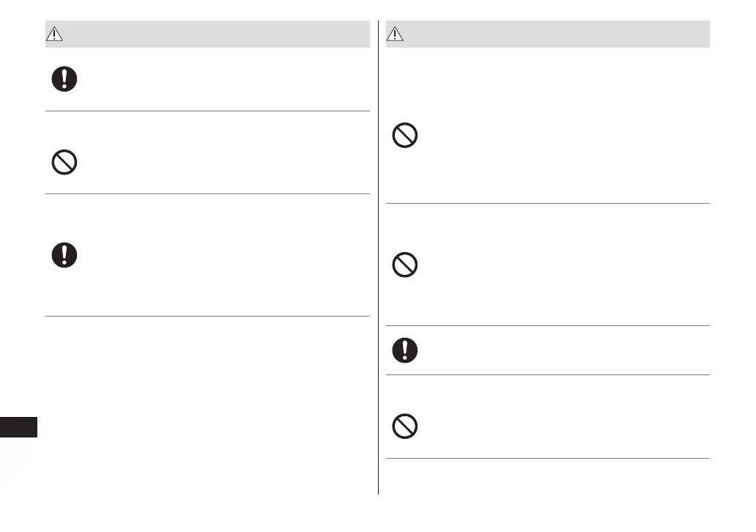Click the warning triangle in the left header
756x532 pixels.
tap(56, 34)
